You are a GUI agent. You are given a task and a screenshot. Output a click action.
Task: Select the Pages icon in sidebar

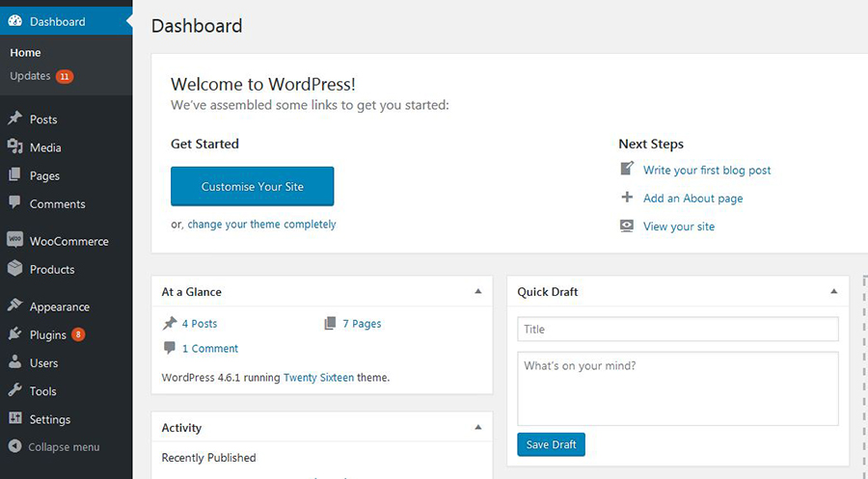[x=14, y=174]
